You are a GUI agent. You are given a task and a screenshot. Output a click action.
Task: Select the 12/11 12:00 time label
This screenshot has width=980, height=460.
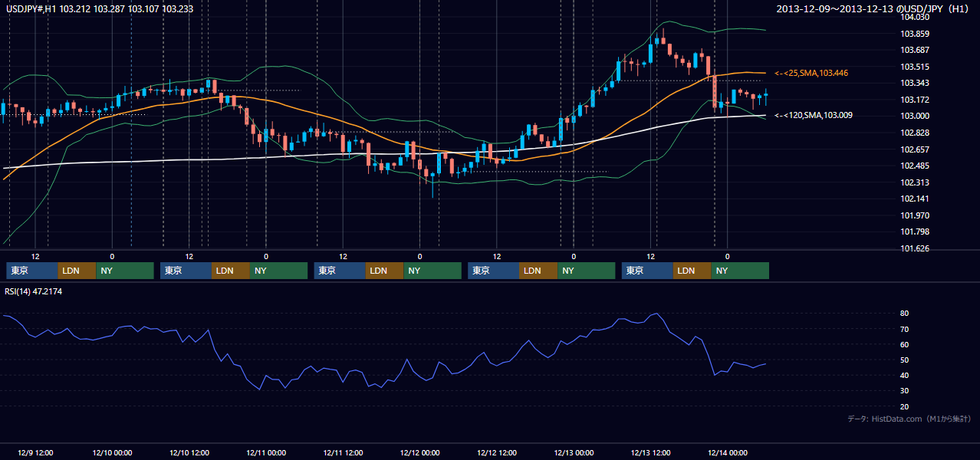click(343, 452)
